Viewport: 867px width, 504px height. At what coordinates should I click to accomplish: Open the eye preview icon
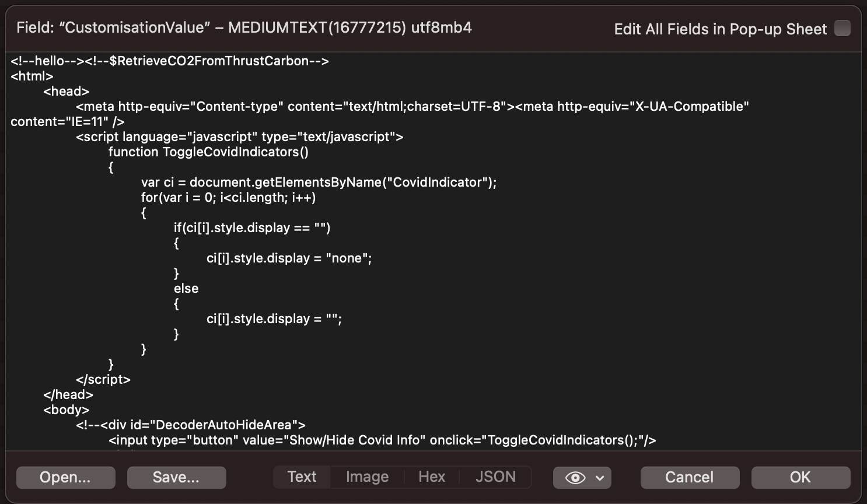pyautogui.click(x=575, y=477)
